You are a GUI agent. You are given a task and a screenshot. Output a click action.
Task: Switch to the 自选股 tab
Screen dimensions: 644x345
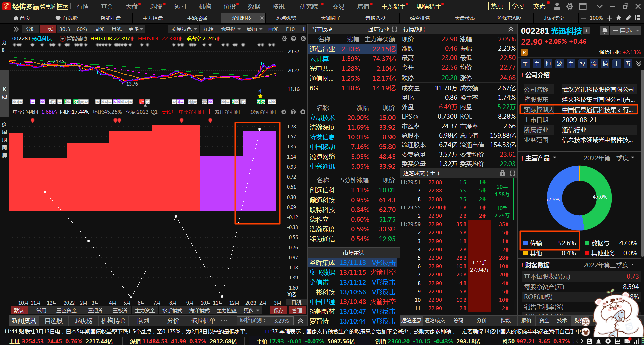(66, 18)
